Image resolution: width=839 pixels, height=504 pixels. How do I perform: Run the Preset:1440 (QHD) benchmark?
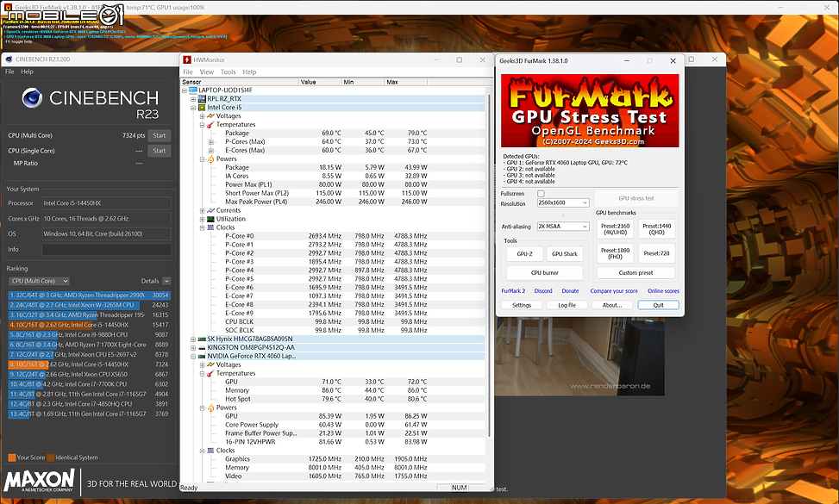656,229
